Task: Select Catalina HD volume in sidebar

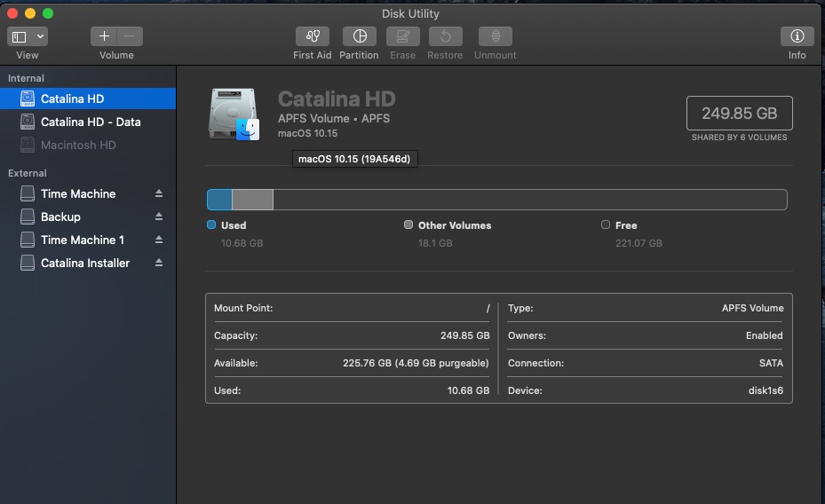Action: (88, 98)
